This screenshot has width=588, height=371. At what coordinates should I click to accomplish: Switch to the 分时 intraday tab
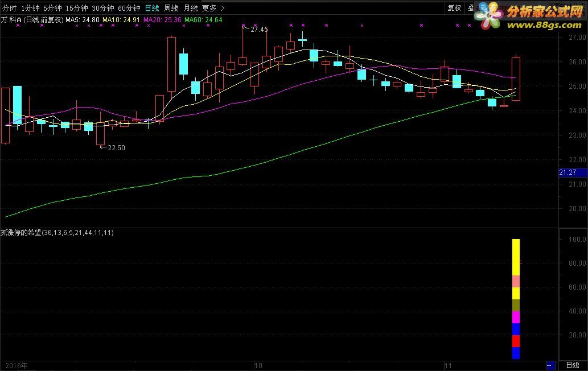tap(9, 8)
